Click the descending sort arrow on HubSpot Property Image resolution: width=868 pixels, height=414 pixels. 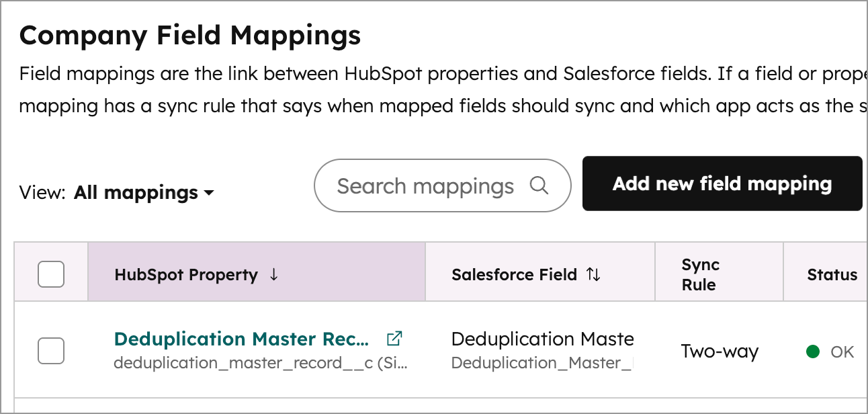[x=275, y=275]
